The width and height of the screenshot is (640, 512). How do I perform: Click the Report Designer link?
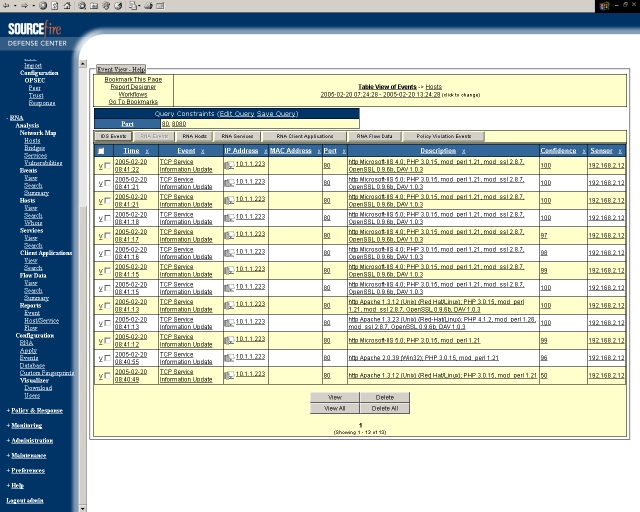point(133,87)
